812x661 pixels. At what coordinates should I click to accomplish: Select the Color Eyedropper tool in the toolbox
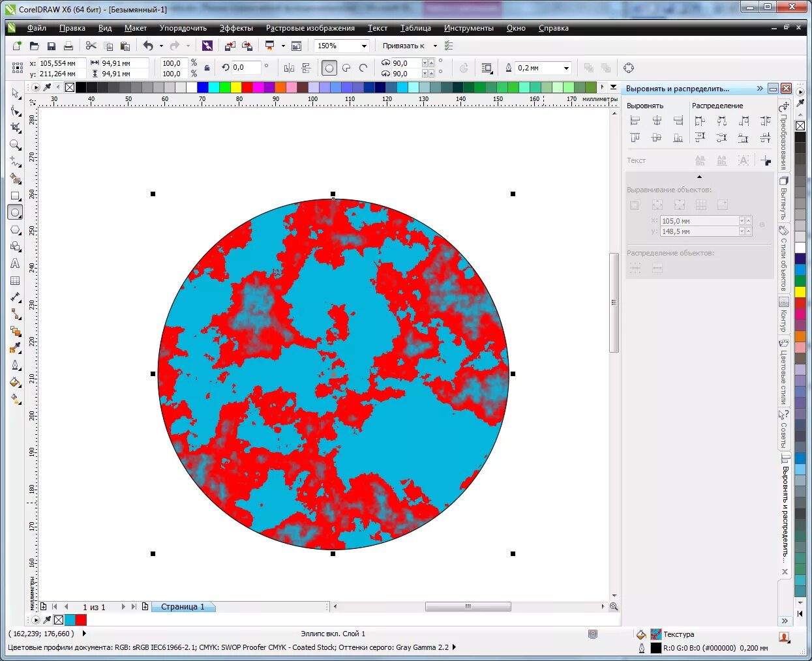click(16, 348)
